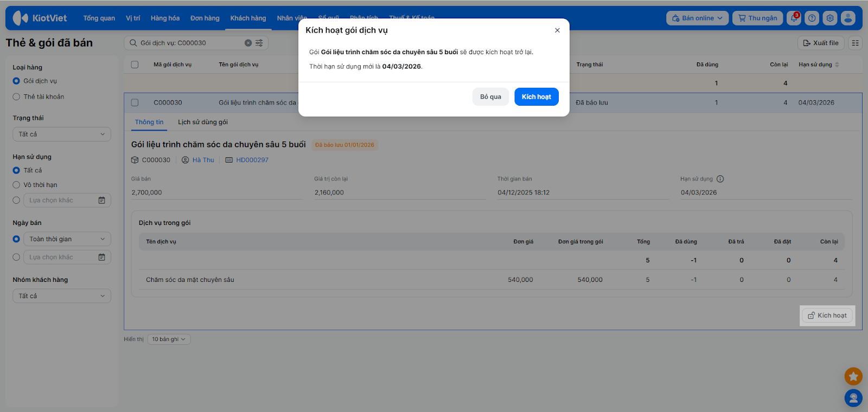Open search filter options icon
This screenshot has width=868, height=412.
pos(259,43)
